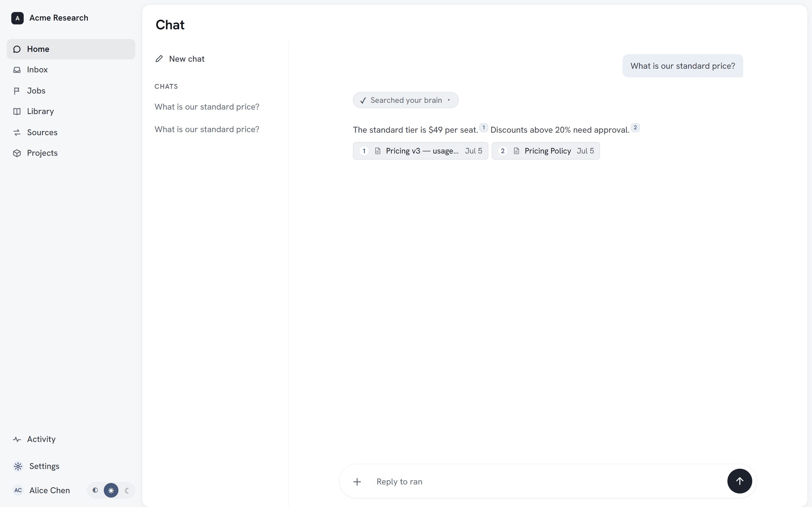
Task: Click the plus attachment icon in reply box
Action: pyautogui.click(x=357, y=482)
